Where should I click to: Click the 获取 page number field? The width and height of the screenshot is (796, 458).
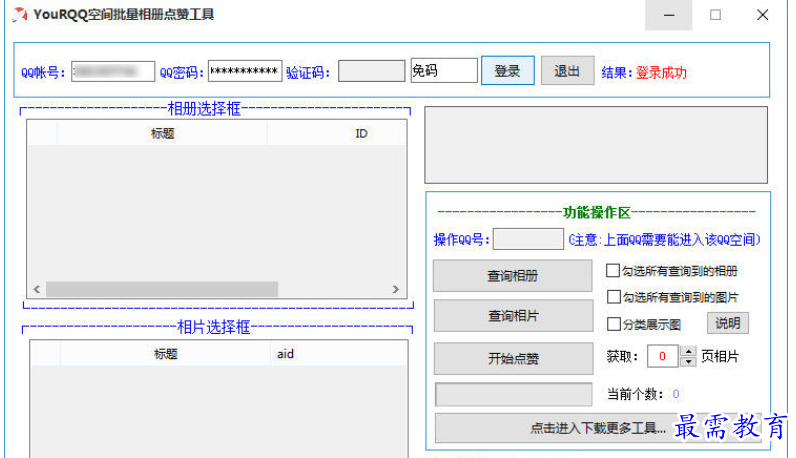point(662,356)
